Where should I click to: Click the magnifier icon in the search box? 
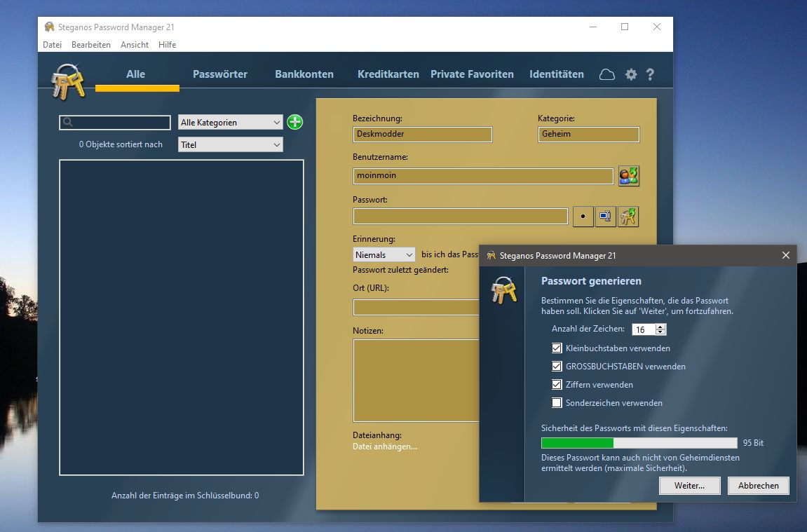click(x=67, y=122)
